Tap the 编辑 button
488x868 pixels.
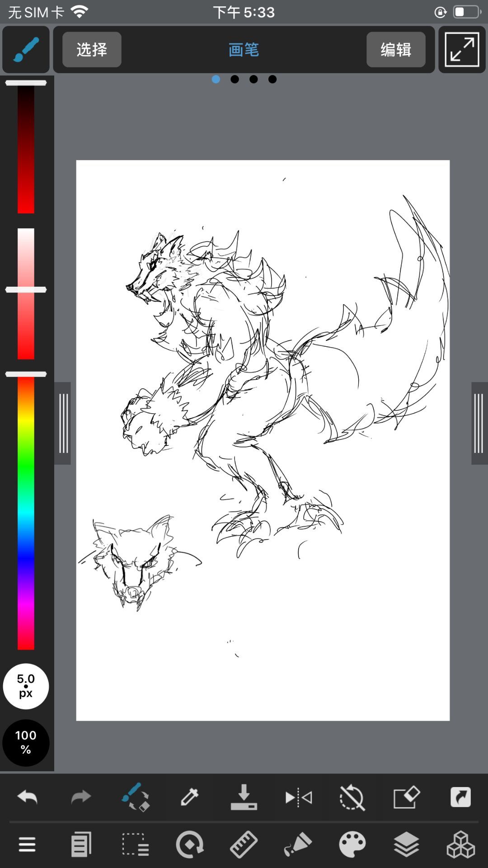pos(396,49)
